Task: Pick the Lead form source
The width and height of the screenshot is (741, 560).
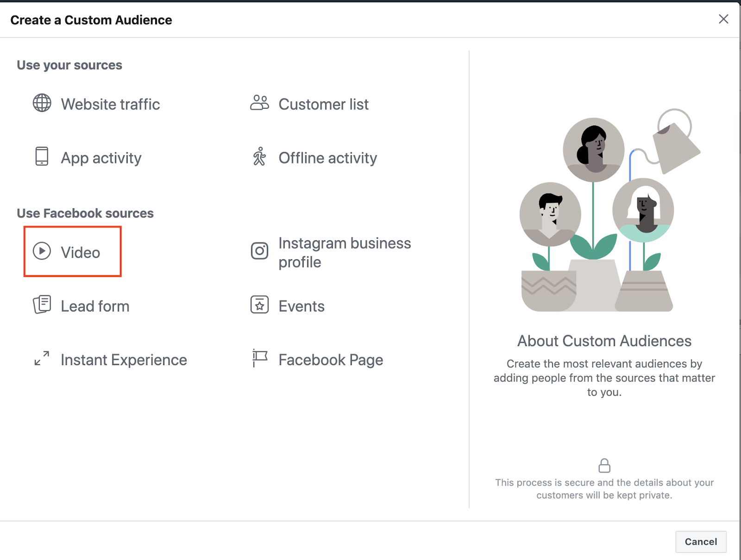Action: pyautogui.click(x=95, y=306)
